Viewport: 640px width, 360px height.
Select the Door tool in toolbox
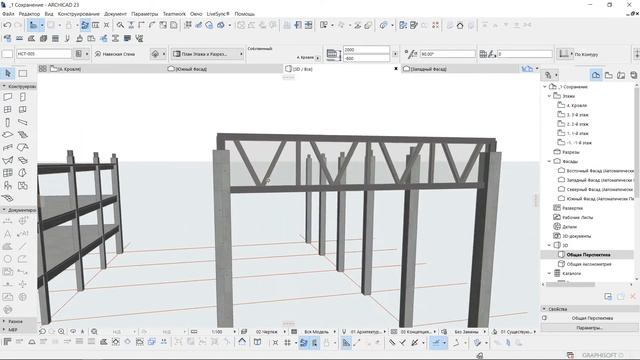[x=23, y=97]
